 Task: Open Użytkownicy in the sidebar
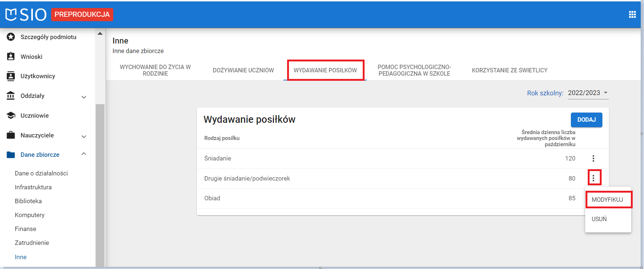click(x=38, y=76)
